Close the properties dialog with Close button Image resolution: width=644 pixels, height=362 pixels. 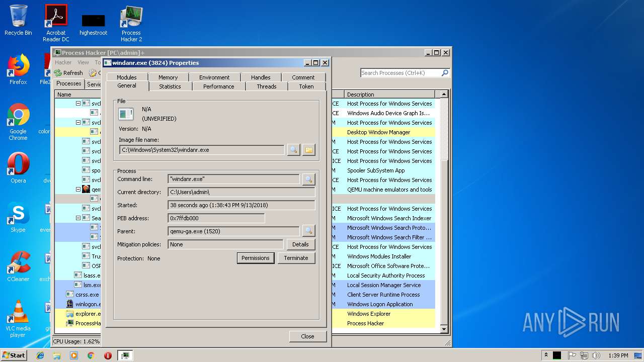307,336
